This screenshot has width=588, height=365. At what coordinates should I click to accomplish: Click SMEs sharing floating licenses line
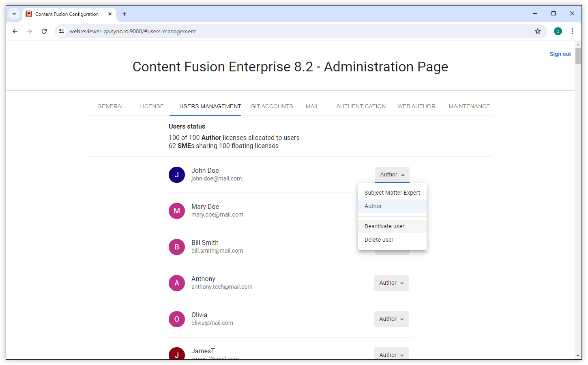[223, 146]
